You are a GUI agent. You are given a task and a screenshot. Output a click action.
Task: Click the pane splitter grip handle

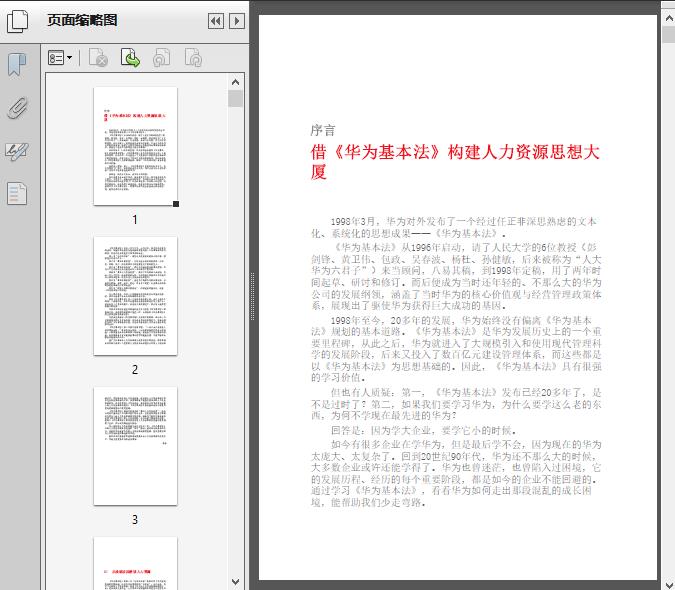[x=253, y=297]
